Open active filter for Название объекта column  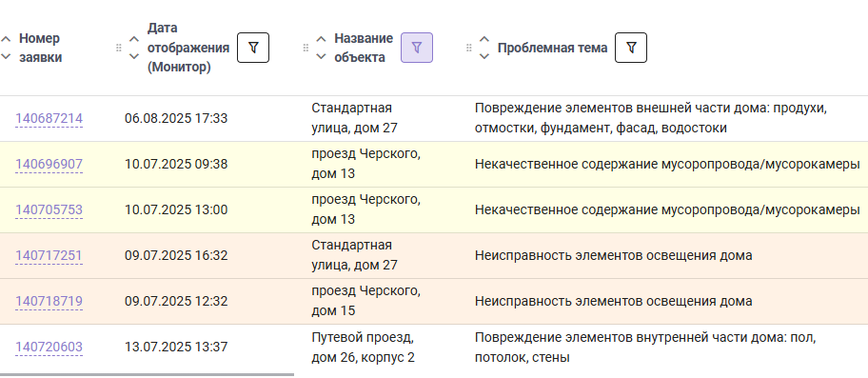point(417,48)
